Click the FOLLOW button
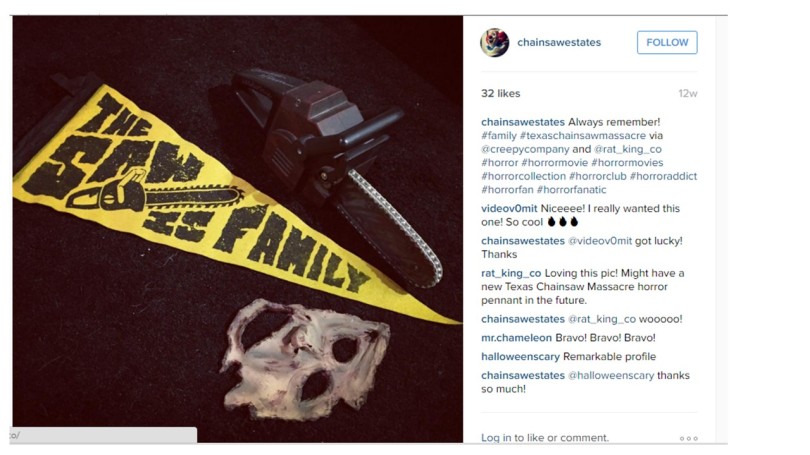810x455 pixels. 667,42
